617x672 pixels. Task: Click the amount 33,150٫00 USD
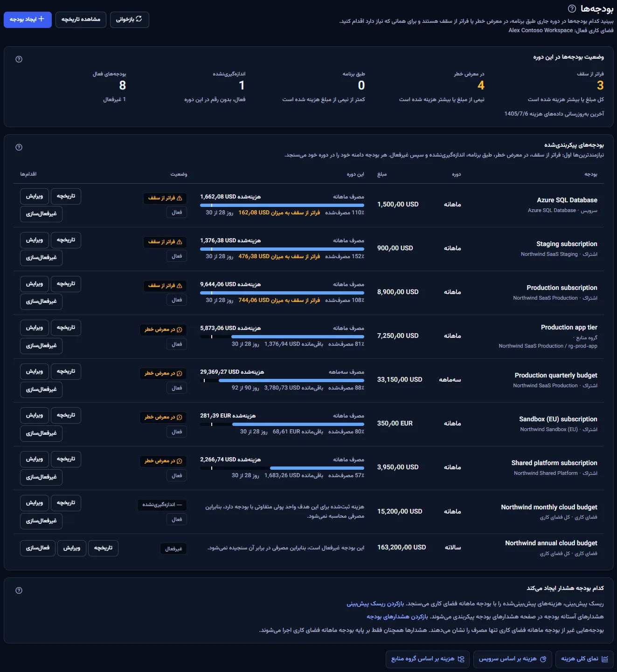coord(400,379)
